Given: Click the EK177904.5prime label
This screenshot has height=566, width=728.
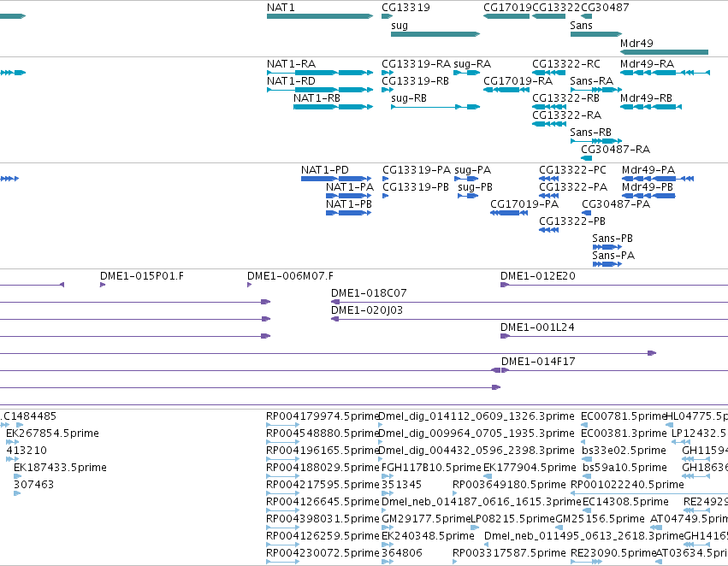Looking at the screenshot, I should pos(530,468).
